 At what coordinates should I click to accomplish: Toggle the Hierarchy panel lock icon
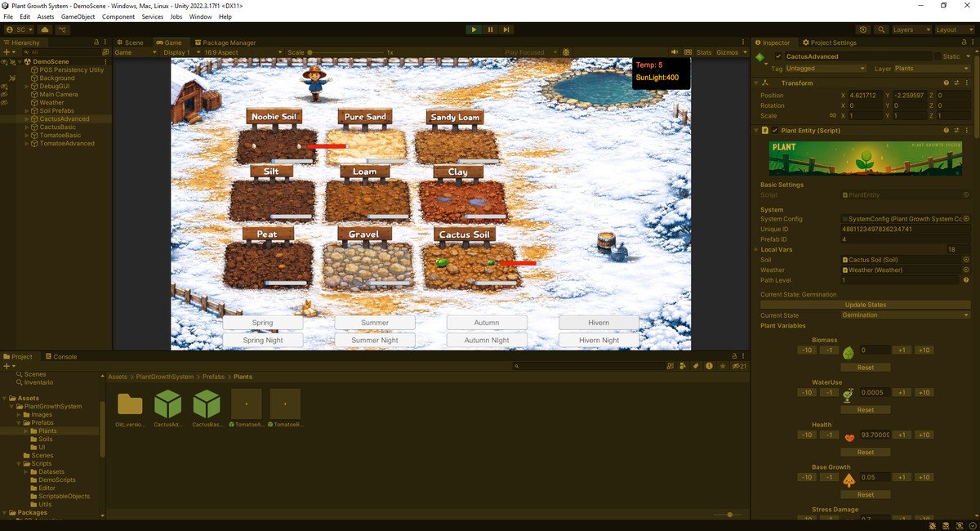pos(96,42)
